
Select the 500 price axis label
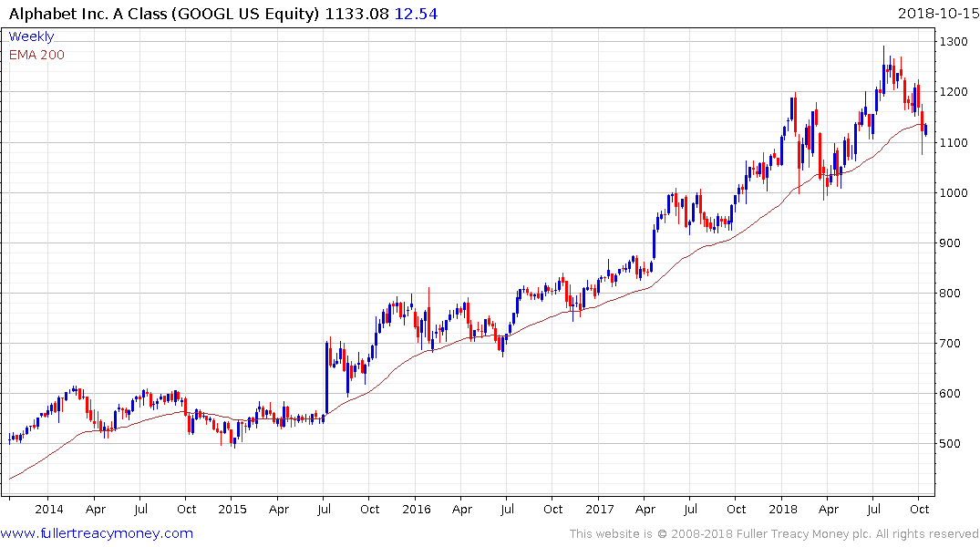click(x=950, y=444)
